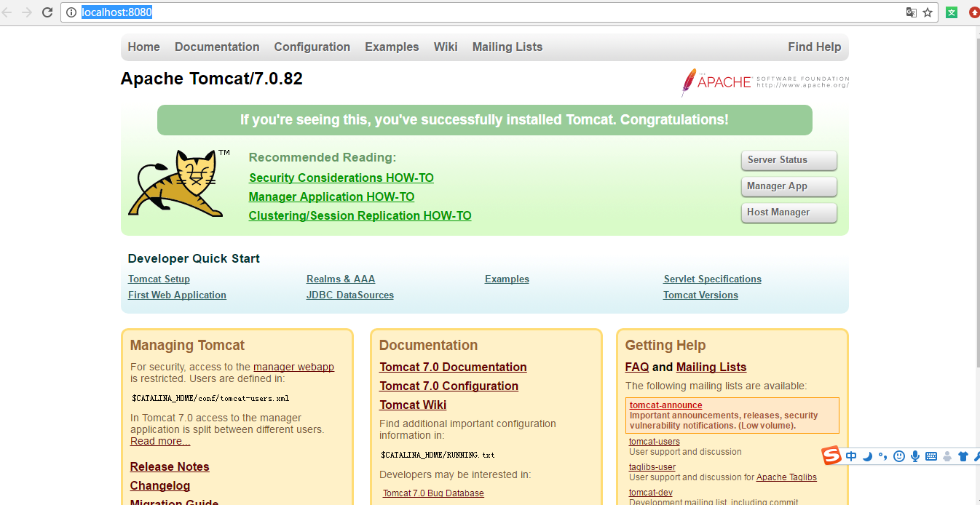Click the wrench tools icon on IME bar
Viewport: 980px width, 505px height.
976,456
